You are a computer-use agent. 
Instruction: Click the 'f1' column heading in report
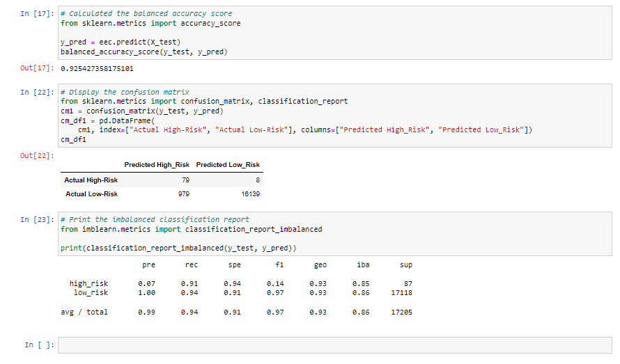point(279,264)
